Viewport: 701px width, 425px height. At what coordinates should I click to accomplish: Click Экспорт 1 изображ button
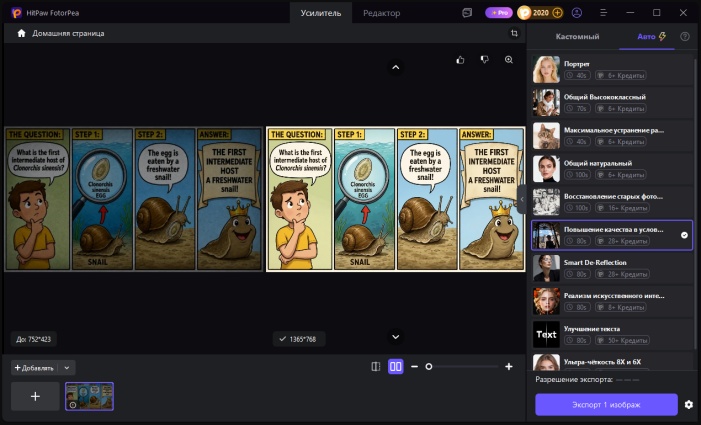coord(606,404)
